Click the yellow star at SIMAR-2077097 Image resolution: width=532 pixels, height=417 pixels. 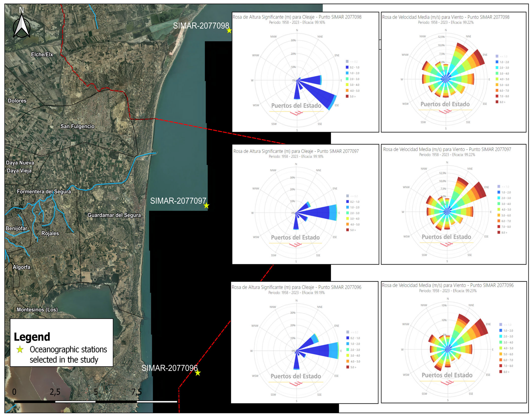tap(206, 206)
